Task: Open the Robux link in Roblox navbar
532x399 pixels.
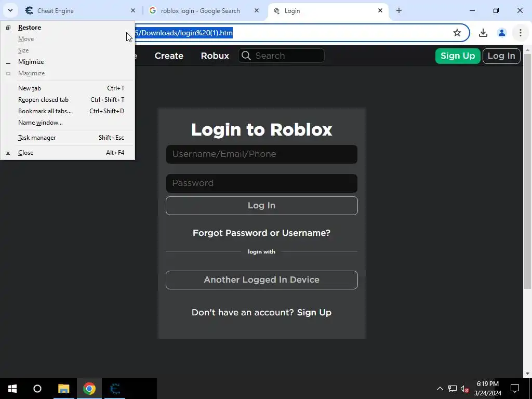Action: [x=215, y=56]
